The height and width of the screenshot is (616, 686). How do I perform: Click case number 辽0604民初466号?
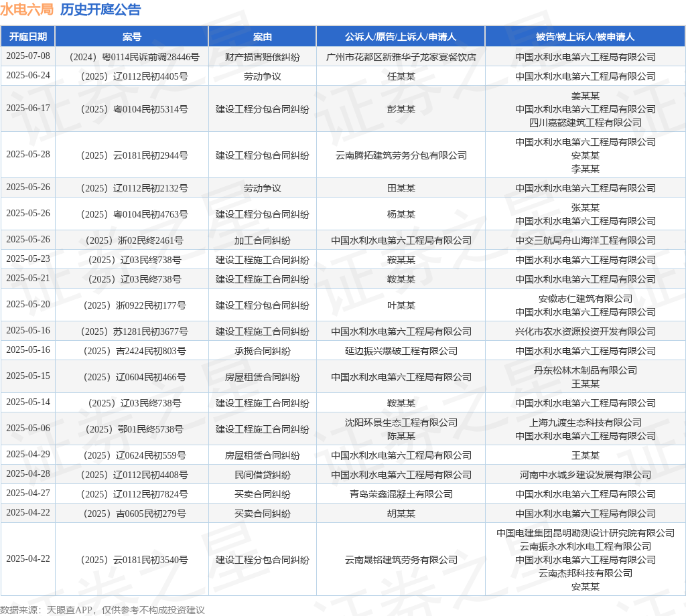click(134, 377)
